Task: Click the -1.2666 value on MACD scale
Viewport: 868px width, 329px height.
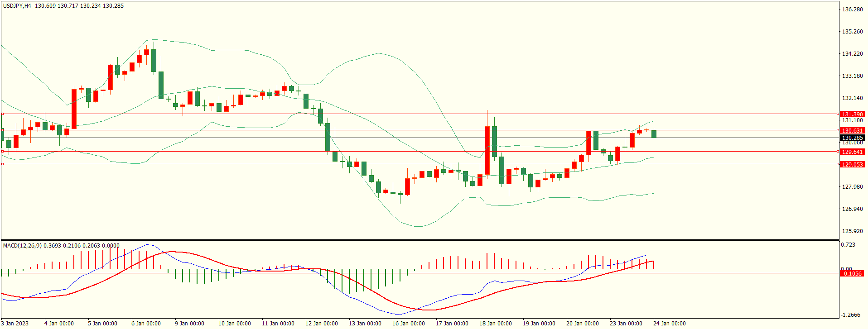Action: point(850,315)
